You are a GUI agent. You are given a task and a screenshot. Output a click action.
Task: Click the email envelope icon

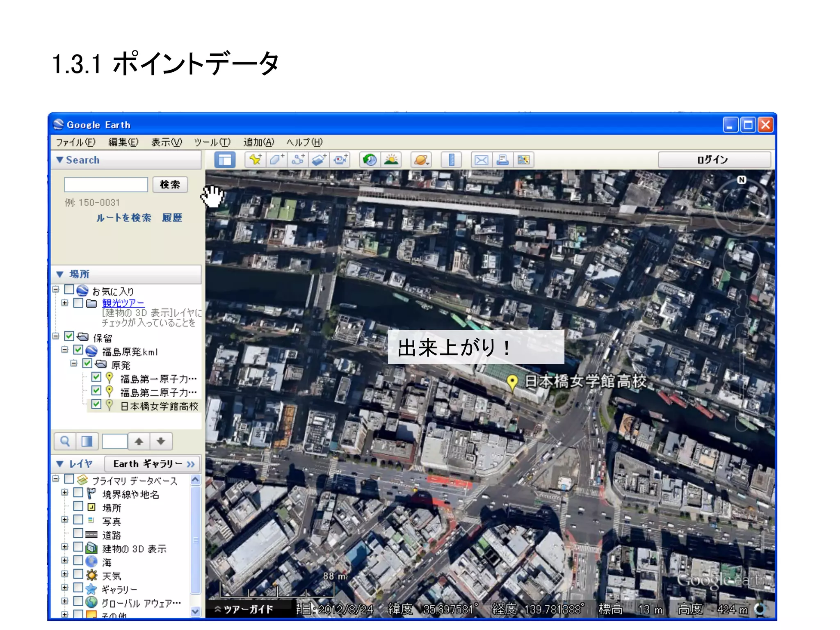481,160
